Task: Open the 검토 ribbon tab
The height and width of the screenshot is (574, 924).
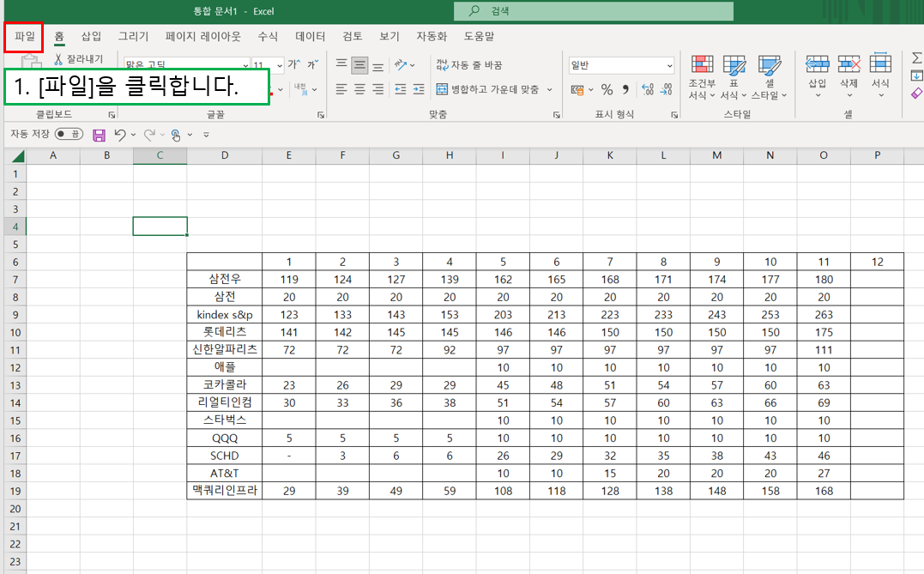Action: click(x=353, y=37)
